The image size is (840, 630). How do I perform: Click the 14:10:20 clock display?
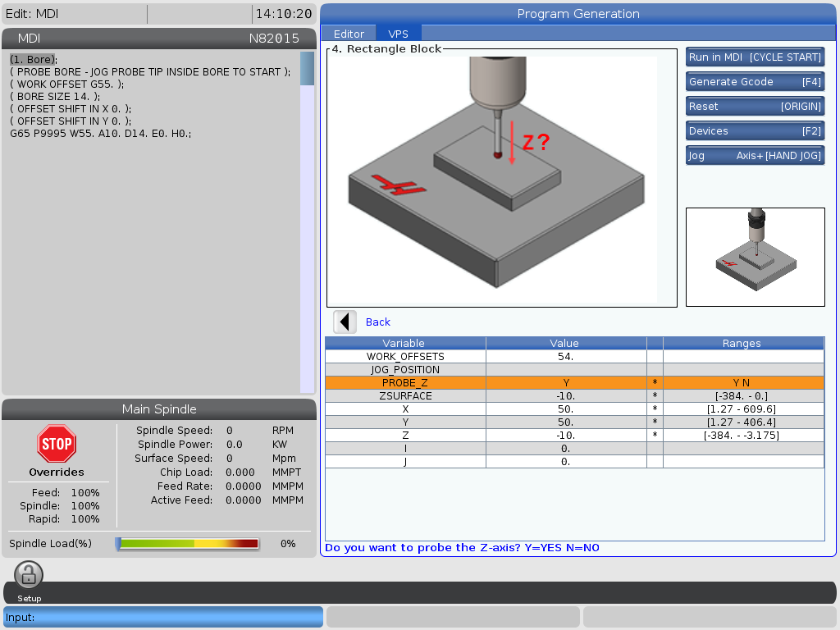[284, 14]
